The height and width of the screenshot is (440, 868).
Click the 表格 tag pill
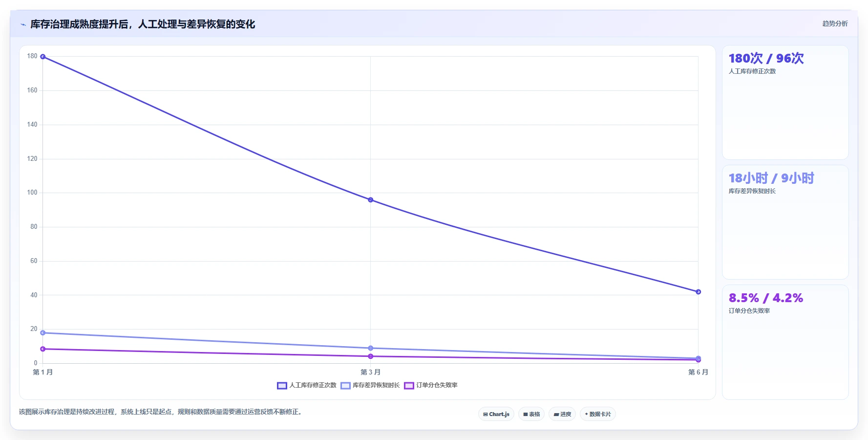pyautogui.click(x=531, y=414)
